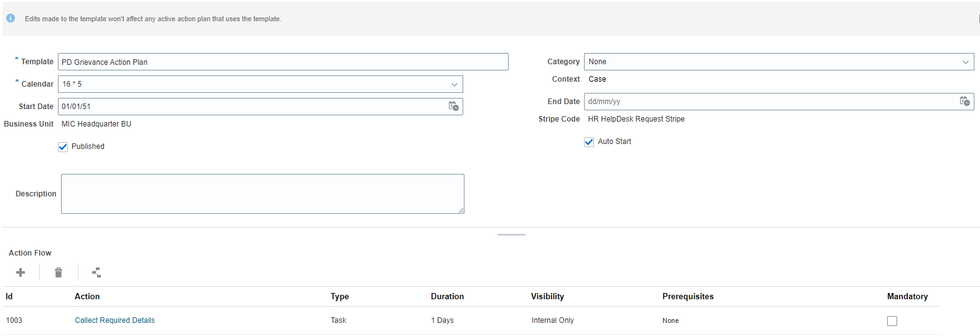The height and width of the screenshot is (336, 980).
Task: Tick Mandatory checkbox for Collect Required Details
Action: (892, 321)
